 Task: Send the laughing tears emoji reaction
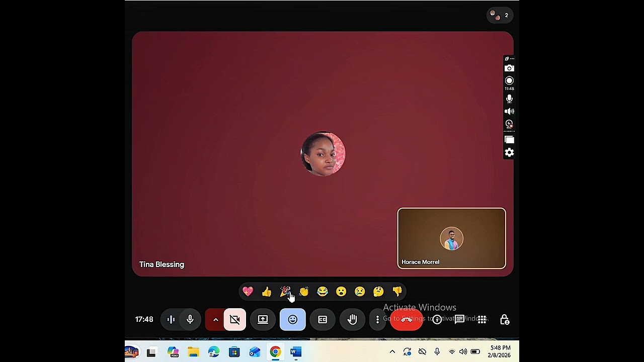[323, 291]
